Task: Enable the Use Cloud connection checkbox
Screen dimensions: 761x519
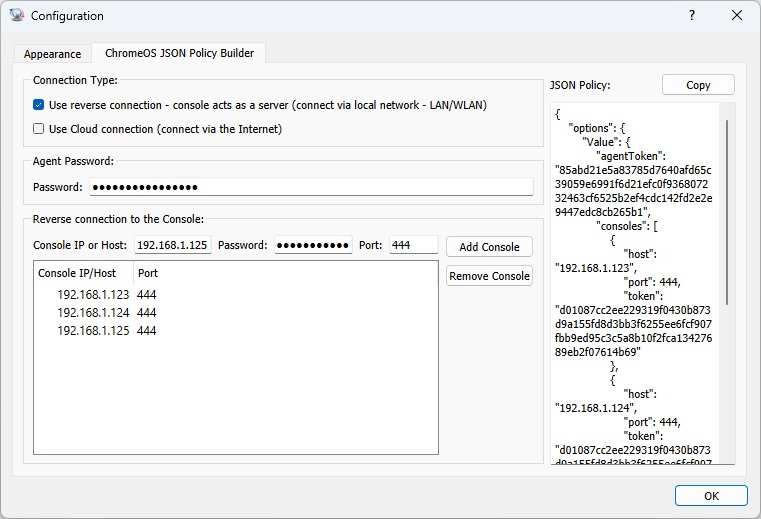Action: (39, 129)
